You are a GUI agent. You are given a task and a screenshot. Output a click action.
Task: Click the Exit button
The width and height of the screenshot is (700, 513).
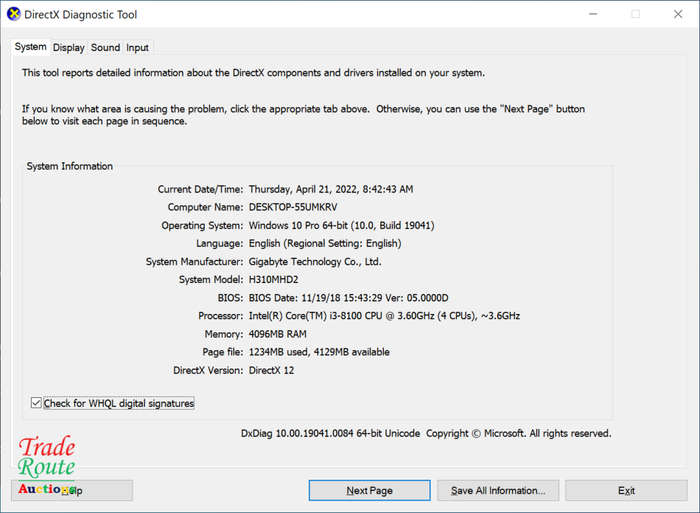(626, 490)
